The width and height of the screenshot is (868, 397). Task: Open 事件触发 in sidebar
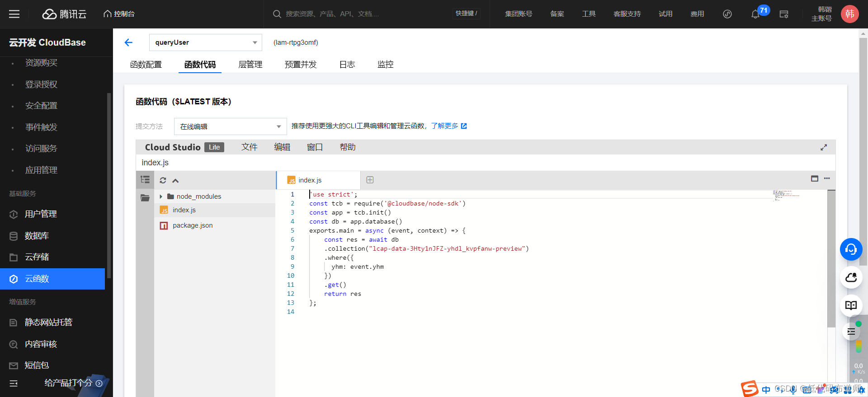coord(41,127)
